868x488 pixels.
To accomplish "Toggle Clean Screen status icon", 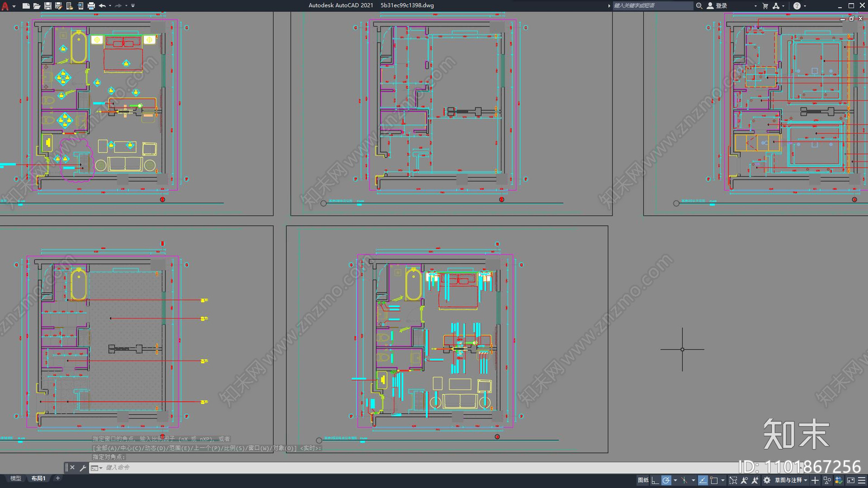I will [851, 480].
